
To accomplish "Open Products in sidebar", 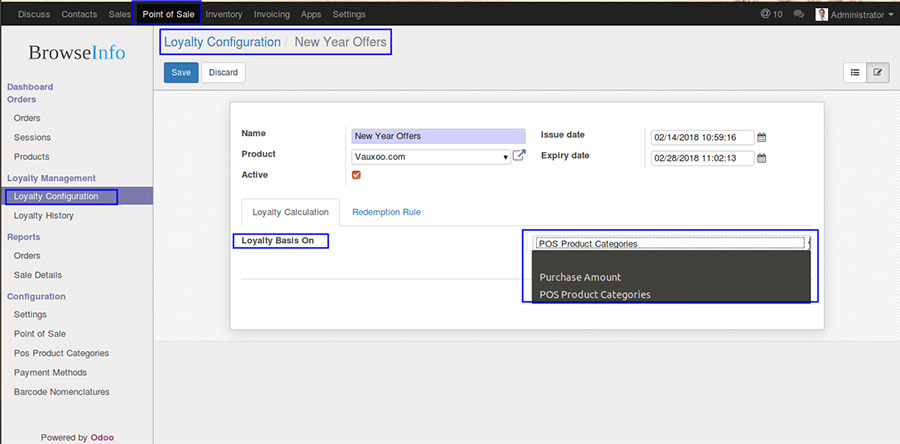I will 32,157.
